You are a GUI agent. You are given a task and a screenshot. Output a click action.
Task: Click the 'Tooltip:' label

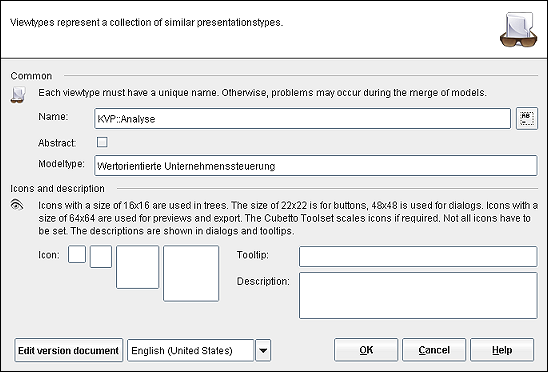click(253, 255)
